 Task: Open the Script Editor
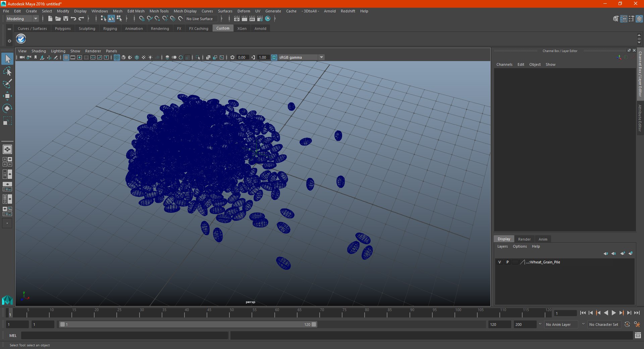[638, 336]
